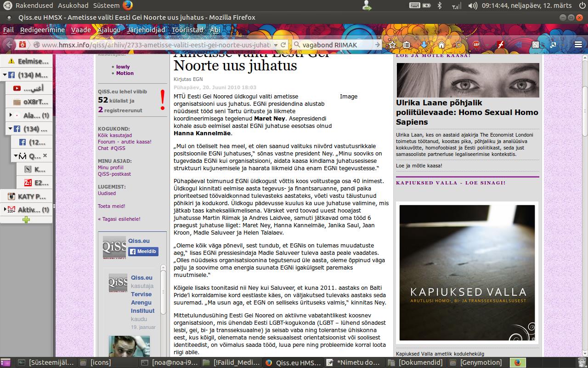Viewport: 588px width, 368px height.
Task: Open the downloads arrow icon
Action: [x=424, y=45]
